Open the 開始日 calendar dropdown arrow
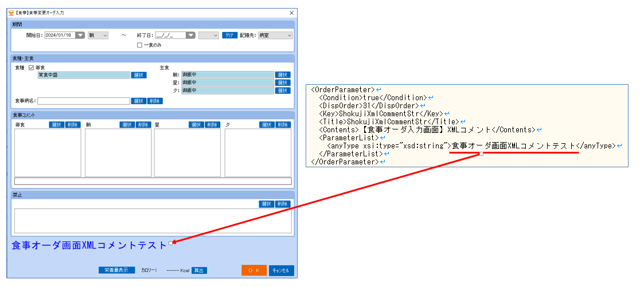Viewport: 644px width, 287px height. (x=80, y=36)
